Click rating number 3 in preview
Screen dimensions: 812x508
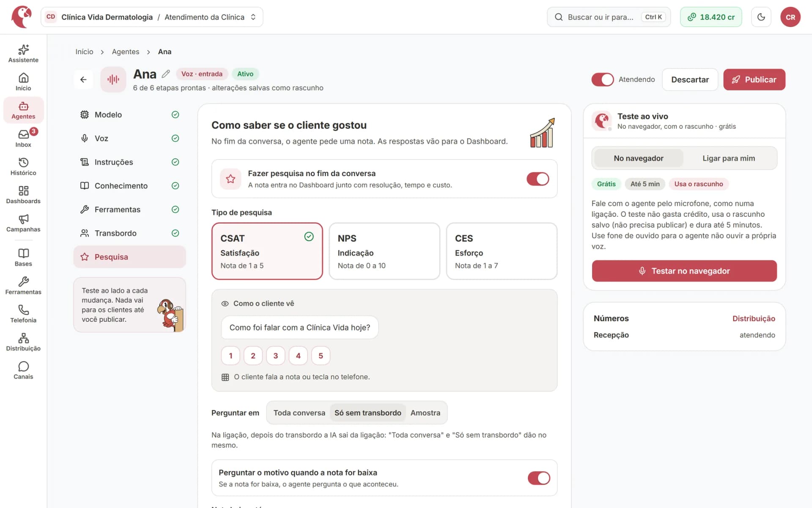(x=275, y=356)
